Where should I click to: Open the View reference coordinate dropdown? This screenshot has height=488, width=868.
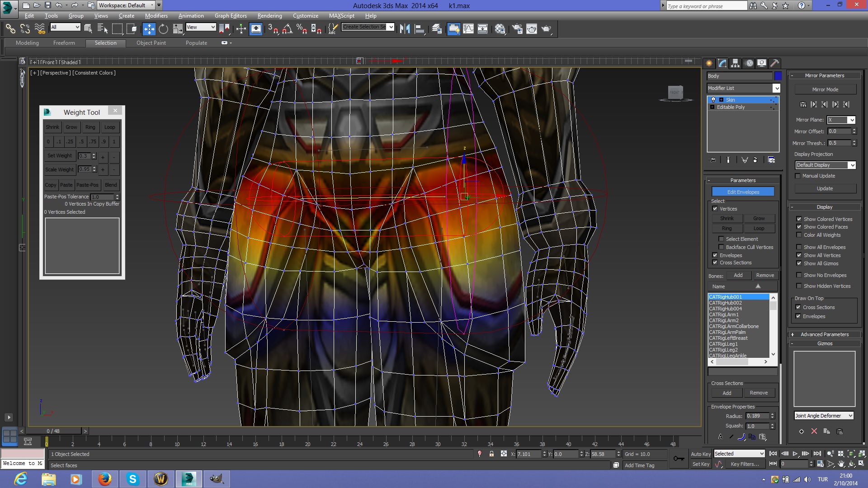coord(201,27)
